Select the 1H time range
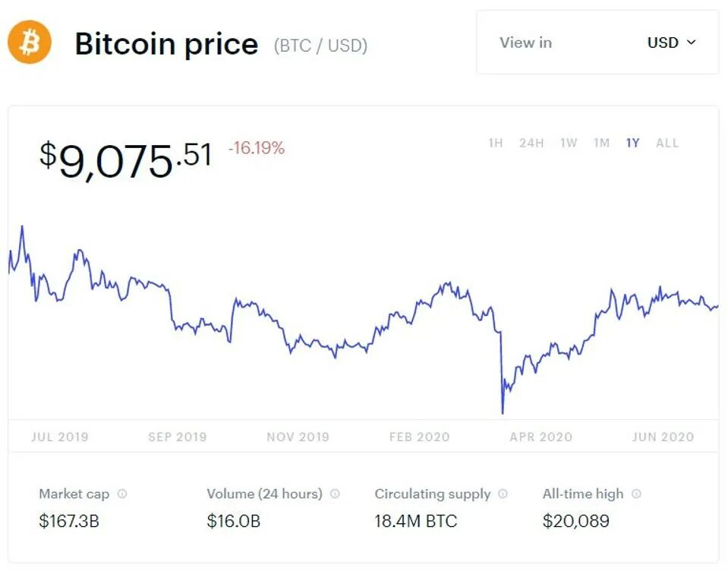The image size is (728, 571). tap(496, 143)
